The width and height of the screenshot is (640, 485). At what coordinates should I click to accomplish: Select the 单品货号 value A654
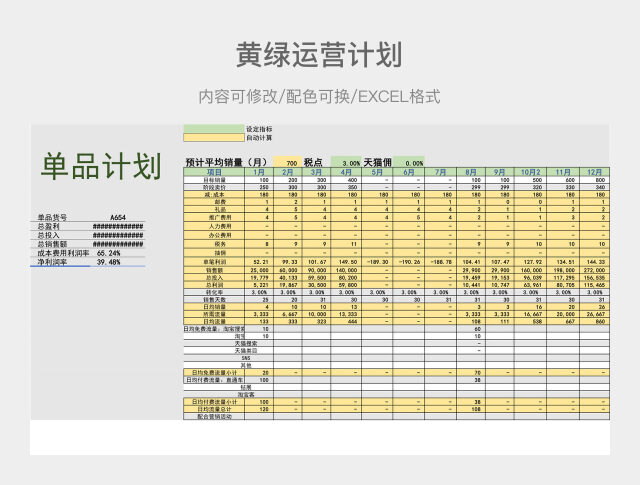pyautogui.click(x=118, y=218)
